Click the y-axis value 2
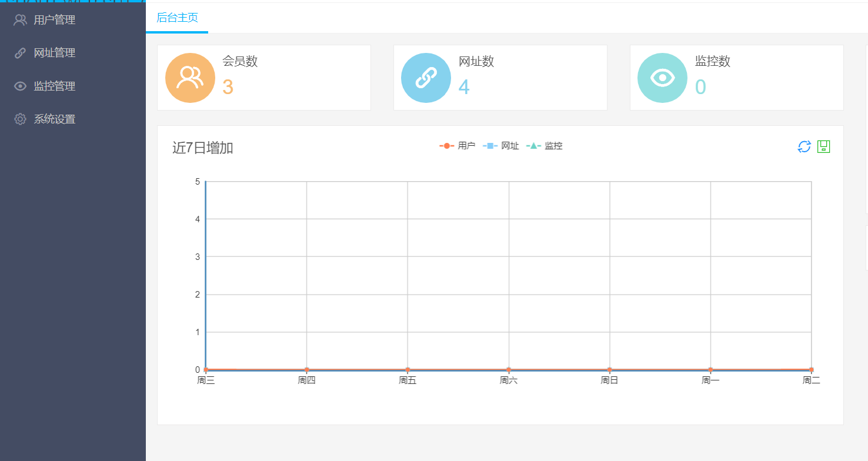Image resolution: width=868 pixels, height=461 pixels. tap(198, 295)
